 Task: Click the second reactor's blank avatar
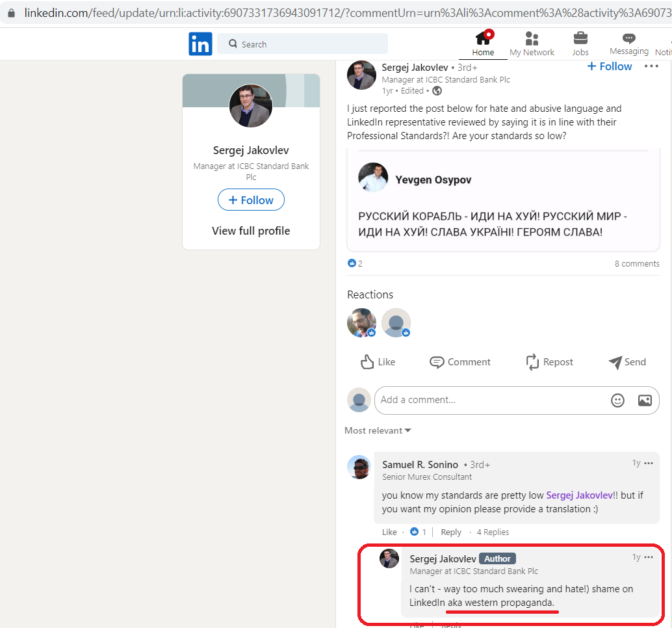point(396,323)
